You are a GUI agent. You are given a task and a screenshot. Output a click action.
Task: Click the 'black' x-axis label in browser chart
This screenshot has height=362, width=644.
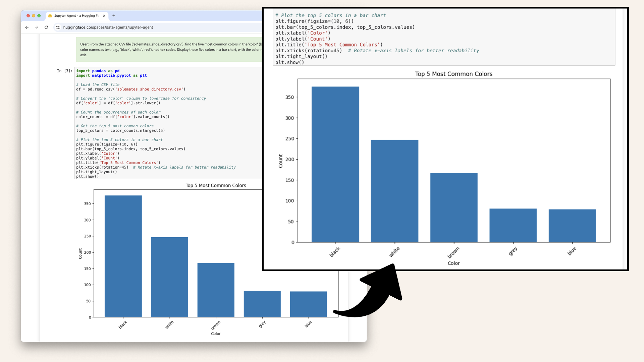tap(123, 324)
